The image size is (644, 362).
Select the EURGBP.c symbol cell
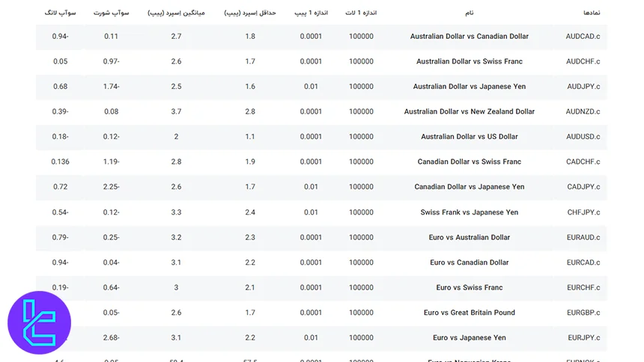tap(583, 313)
